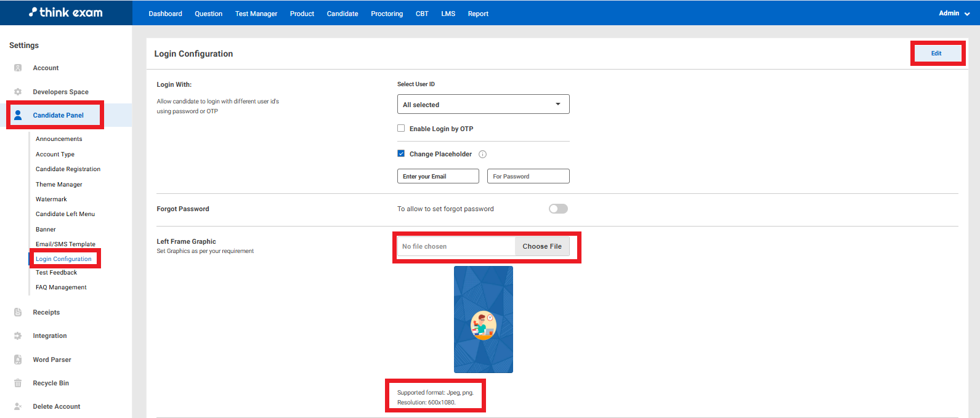Open Theme Manager in the sidebar

(x=59, y=184)
